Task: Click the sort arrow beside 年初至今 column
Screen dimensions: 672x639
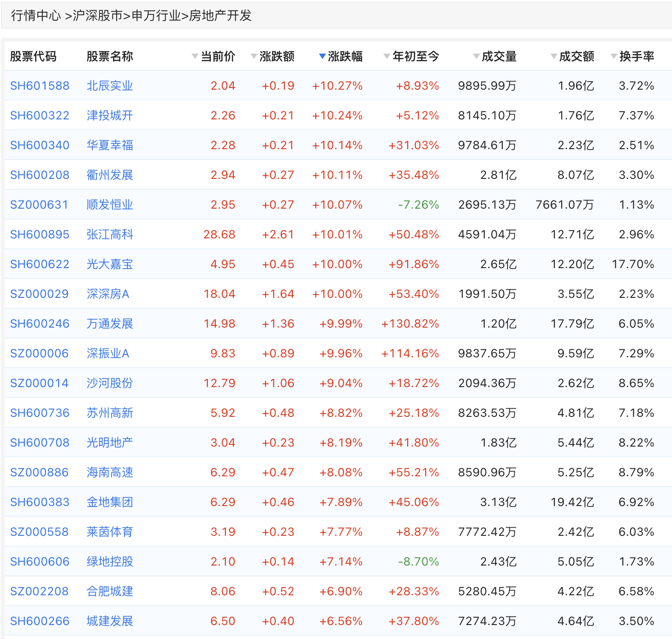Action: (386, 56)
